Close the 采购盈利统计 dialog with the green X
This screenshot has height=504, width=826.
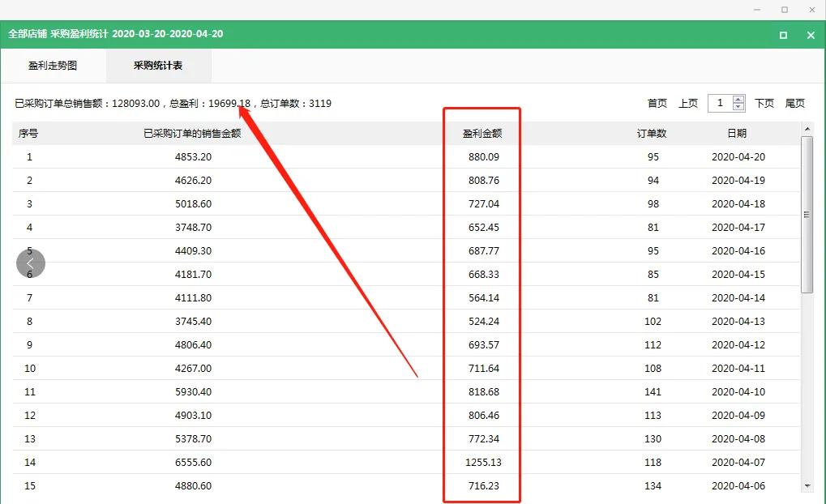pos(810,36)
